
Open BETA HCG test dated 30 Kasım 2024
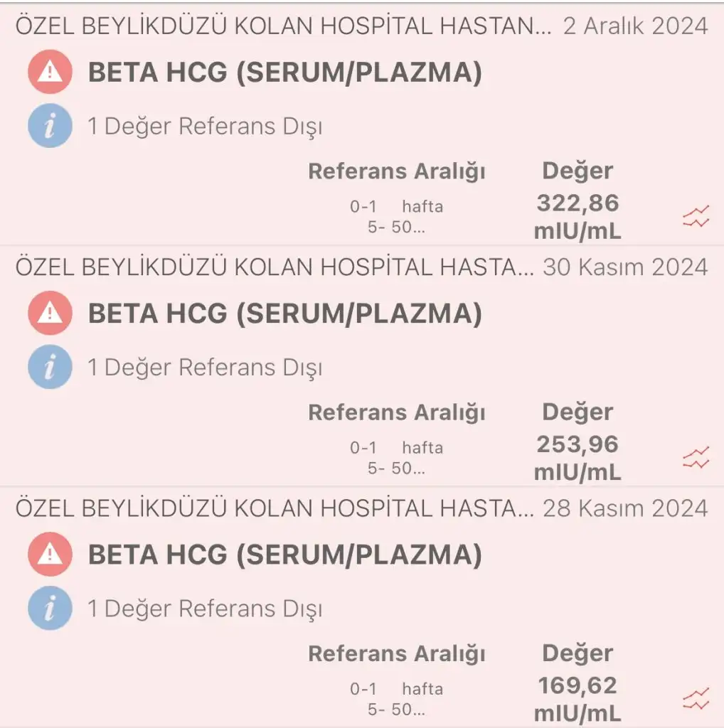pyautogui.click(x=284, y=314)
